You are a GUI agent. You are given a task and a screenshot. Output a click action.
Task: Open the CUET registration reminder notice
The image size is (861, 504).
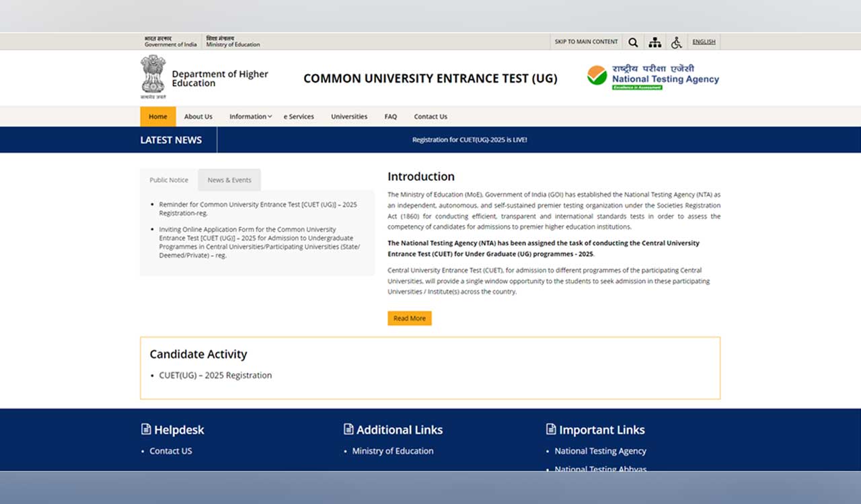point(258,208)
